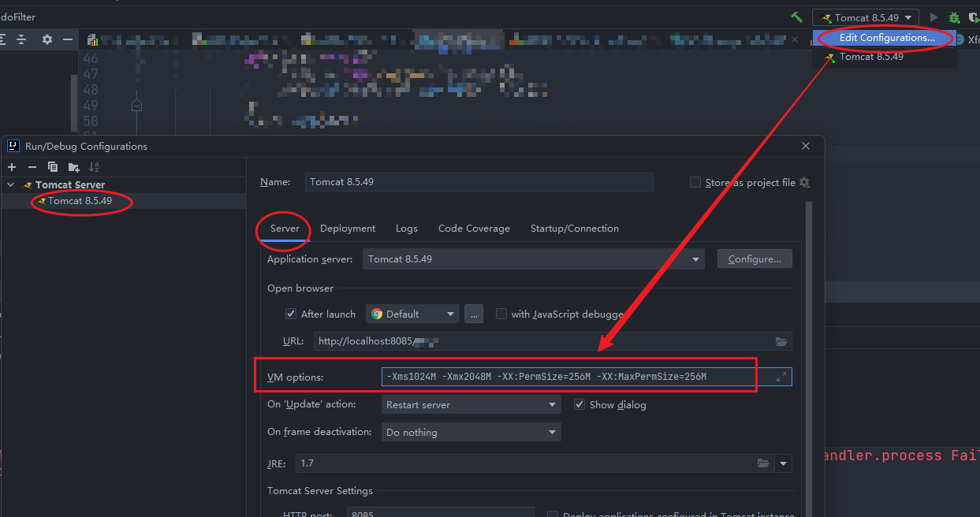Collapse the Tomcat Server tree node
Viewport: 980px width, 517px height.
point(10,185)
